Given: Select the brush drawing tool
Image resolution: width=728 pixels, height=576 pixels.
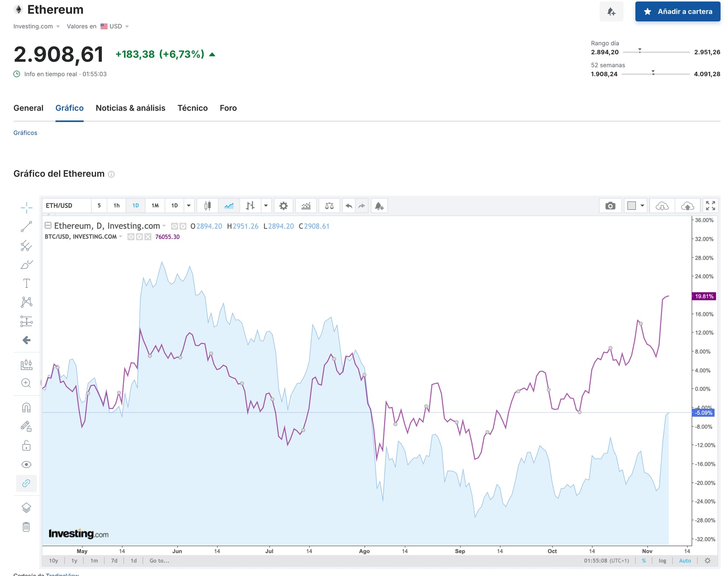Looking at the screenshot, I should [27, 265].
